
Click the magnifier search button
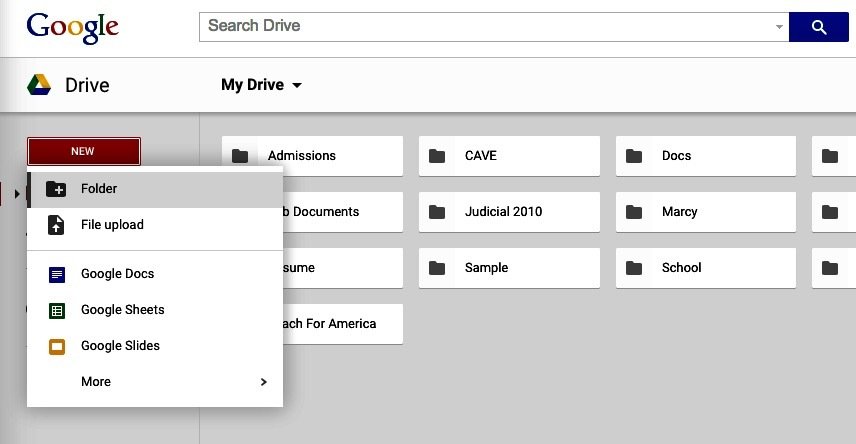pyautogui.click(x=818, y=27)
